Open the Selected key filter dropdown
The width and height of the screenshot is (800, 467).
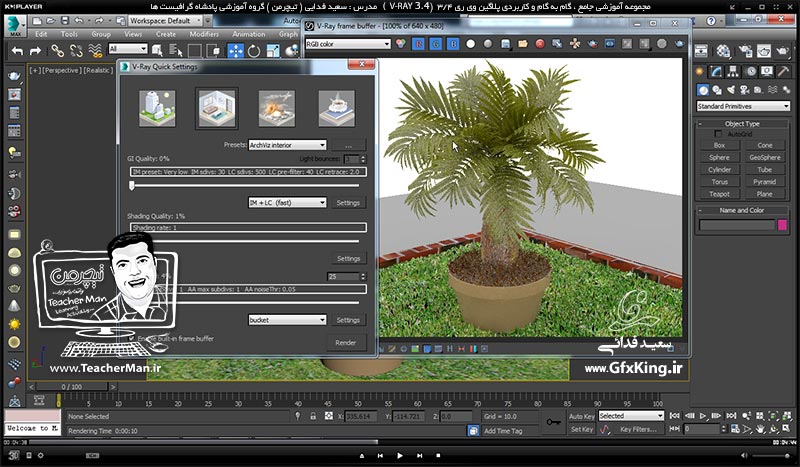(631, 416)
